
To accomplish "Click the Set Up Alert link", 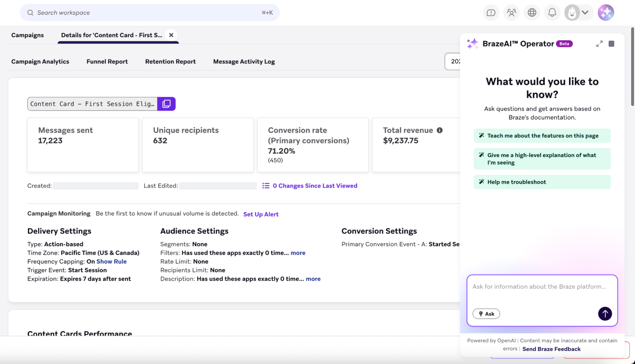I will [x=260, y=214].
